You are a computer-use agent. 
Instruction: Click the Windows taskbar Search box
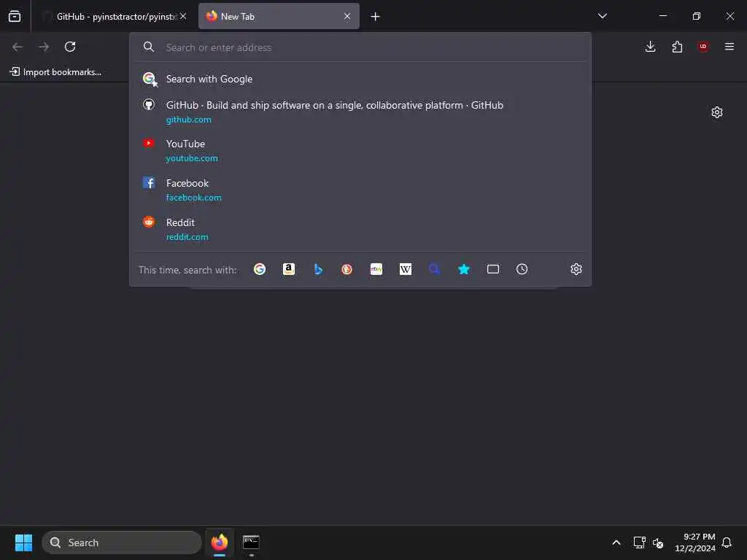pyautogui.click(x=122, y=542)
